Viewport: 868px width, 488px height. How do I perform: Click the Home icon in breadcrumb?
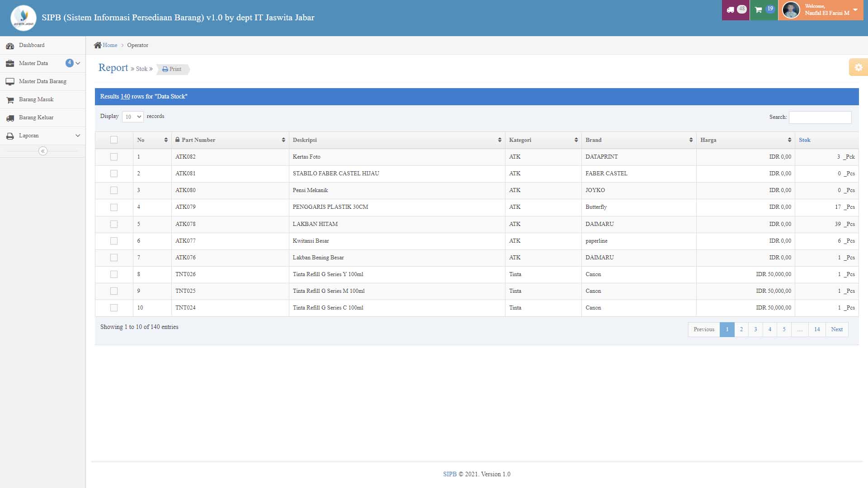click(98, 45)
